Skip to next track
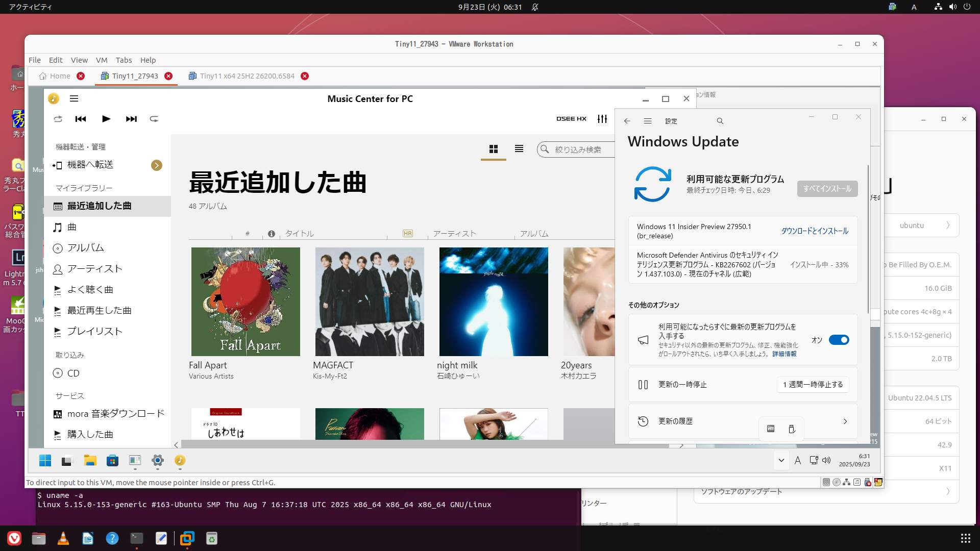Image resolution: width=980 pixels, height=551 pixels. (x=131, y=119)
